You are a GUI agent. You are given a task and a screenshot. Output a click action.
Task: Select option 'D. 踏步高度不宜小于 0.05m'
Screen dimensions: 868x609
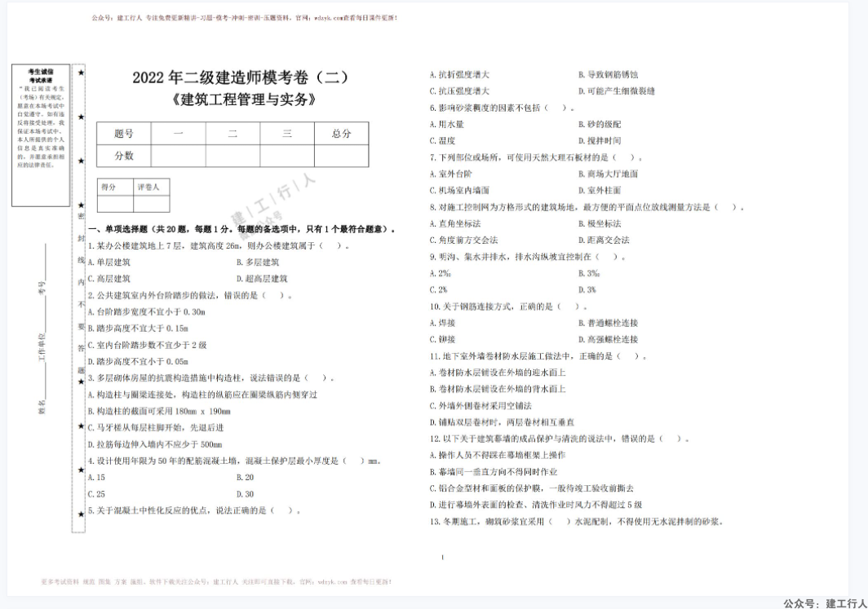[x=139, y=362]
